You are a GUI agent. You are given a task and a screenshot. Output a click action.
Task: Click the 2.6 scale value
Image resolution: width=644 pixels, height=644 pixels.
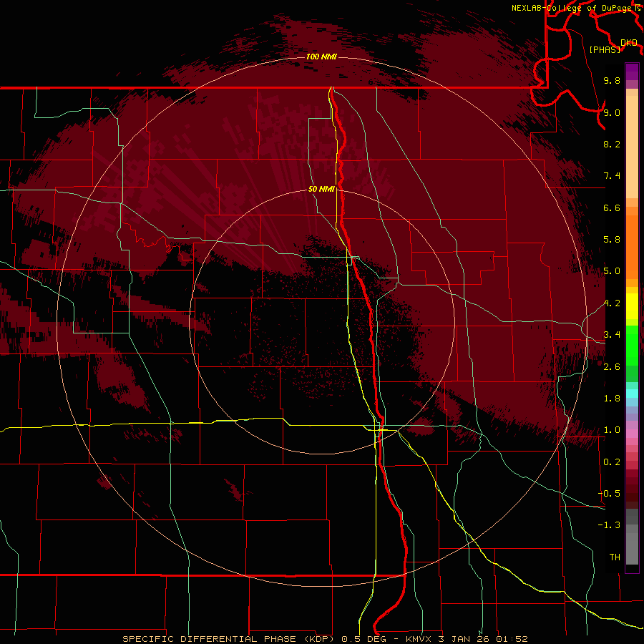[612, 367]
